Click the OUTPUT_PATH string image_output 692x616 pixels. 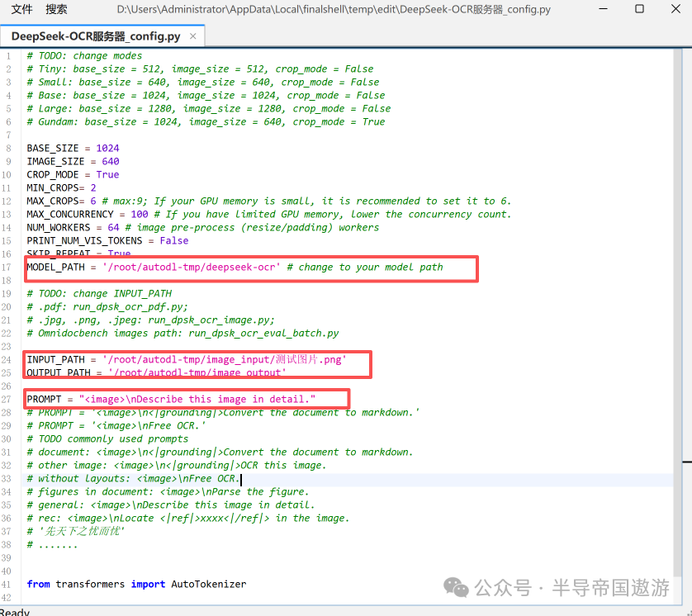(x=197, y=373)
